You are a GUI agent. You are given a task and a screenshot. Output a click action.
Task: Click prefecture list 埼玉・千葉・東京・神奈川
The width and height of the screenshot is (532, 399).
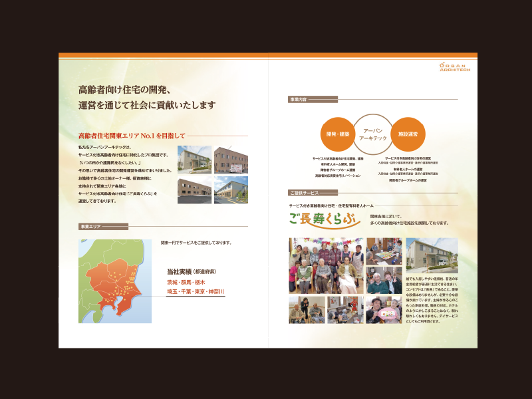point(196,291)
